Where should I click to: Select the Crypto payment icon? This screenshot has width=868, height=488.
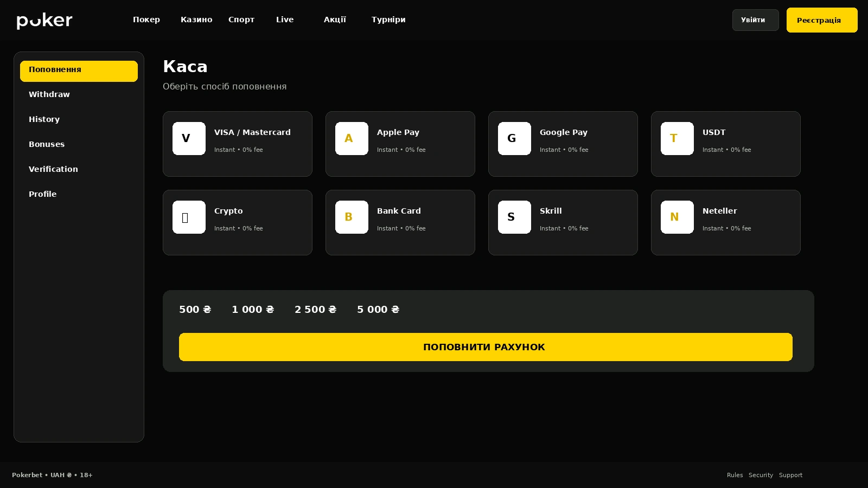(189, 217)
